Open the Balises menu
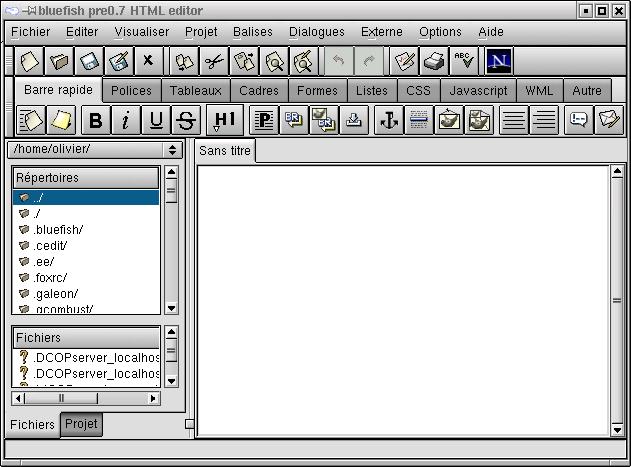Viewport: 631px width, 467px height. point(252,32)
